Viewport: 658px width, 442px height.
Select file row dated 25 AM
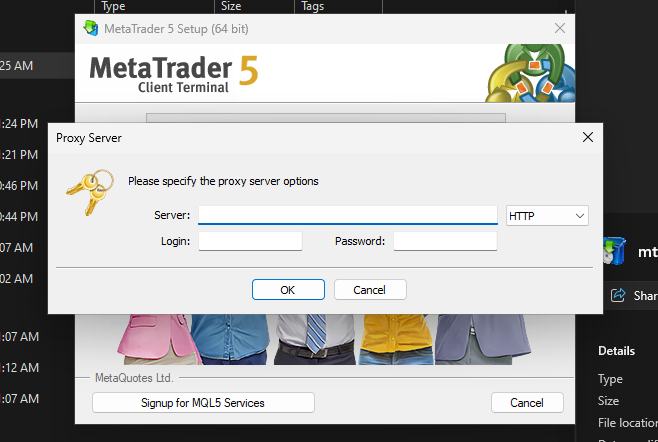click(37, 65)
